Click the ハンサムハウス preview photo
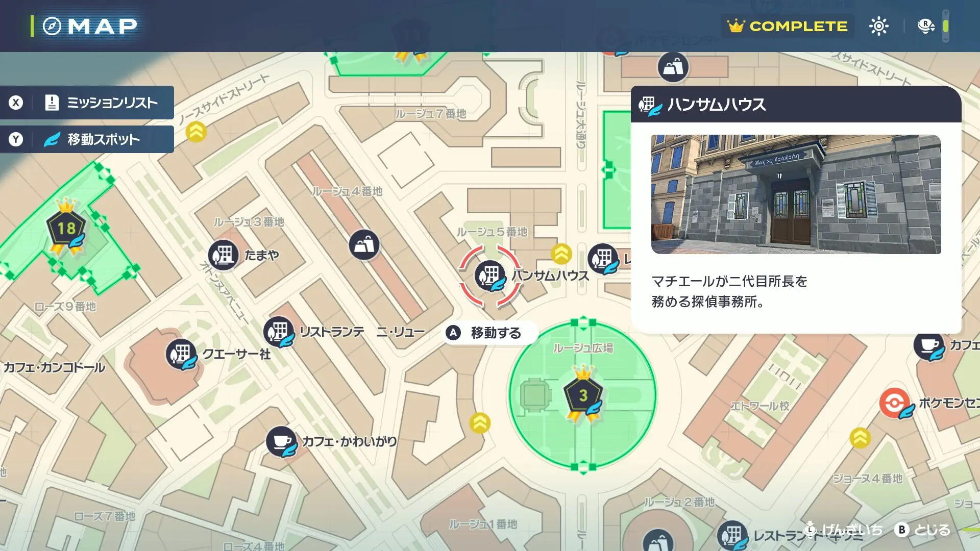980x551 pixels. click(796, 194)
